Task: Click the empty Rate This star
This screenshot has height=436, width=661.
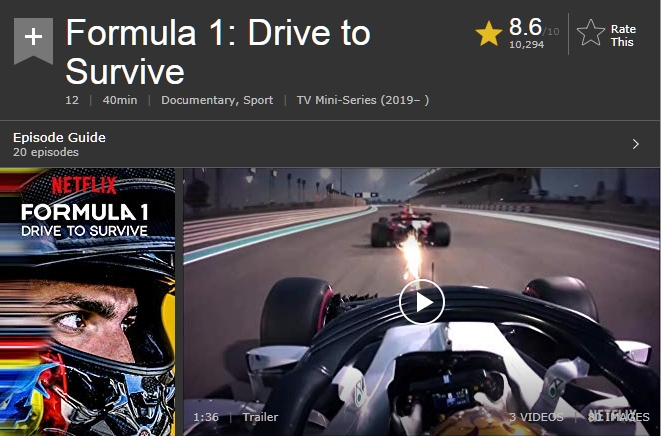Action: (x=591, y=33)
